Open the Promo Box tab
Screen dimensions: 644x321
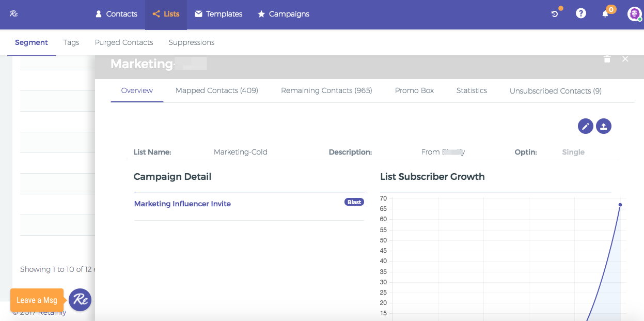tap(414, 90)
